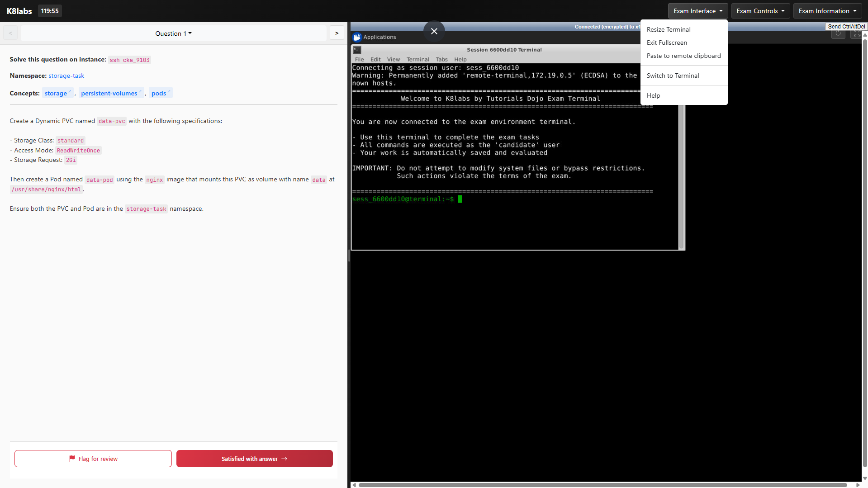
Task: Click the Send CtrlAltDel button
Action: point(846,27)
